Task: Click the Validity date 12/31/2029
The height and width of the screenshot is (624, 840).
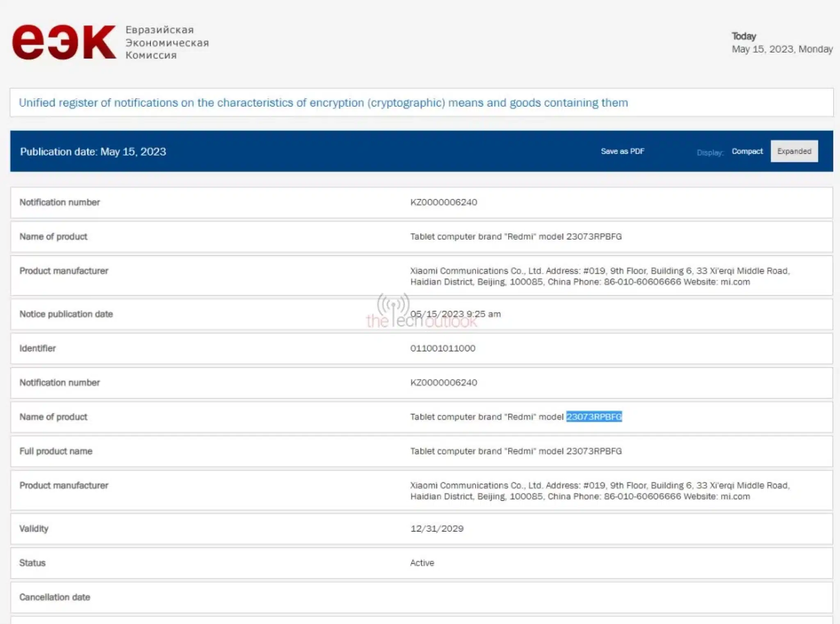Action: (437, 528)
